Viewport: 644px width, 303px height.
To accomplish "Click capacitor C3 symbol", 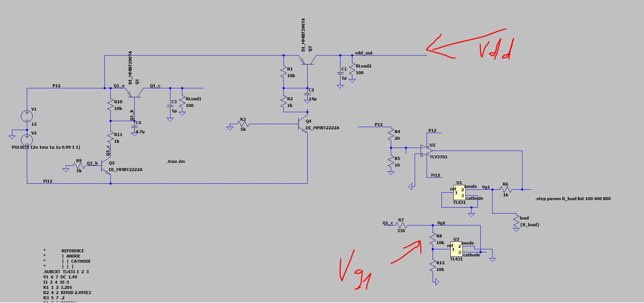I will [x=170, y=106].
